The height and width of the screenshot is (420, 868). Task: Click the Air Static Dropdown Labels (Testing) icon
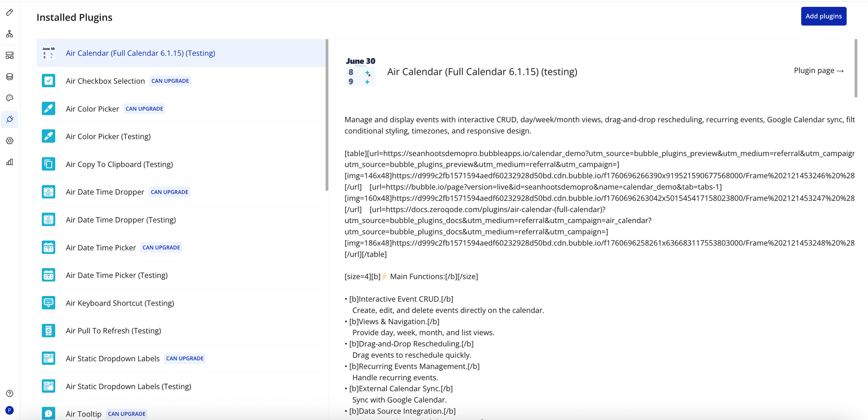[49, 386]
